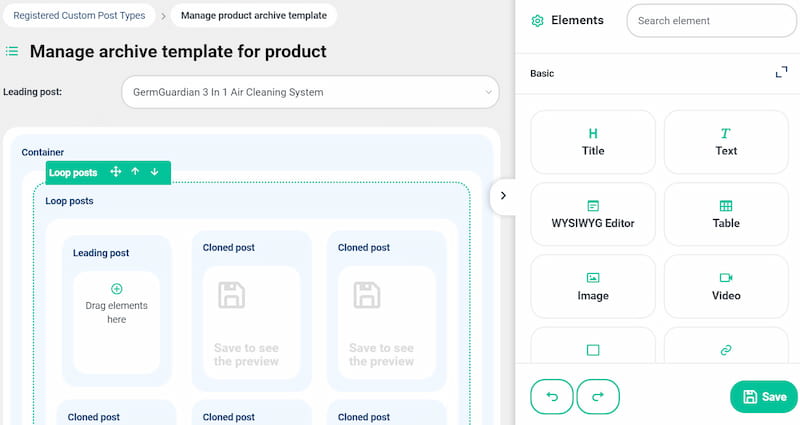This screenshot has height=425, width=800.
Task: Click the list icon beside page heading
Action: (12, 51)
